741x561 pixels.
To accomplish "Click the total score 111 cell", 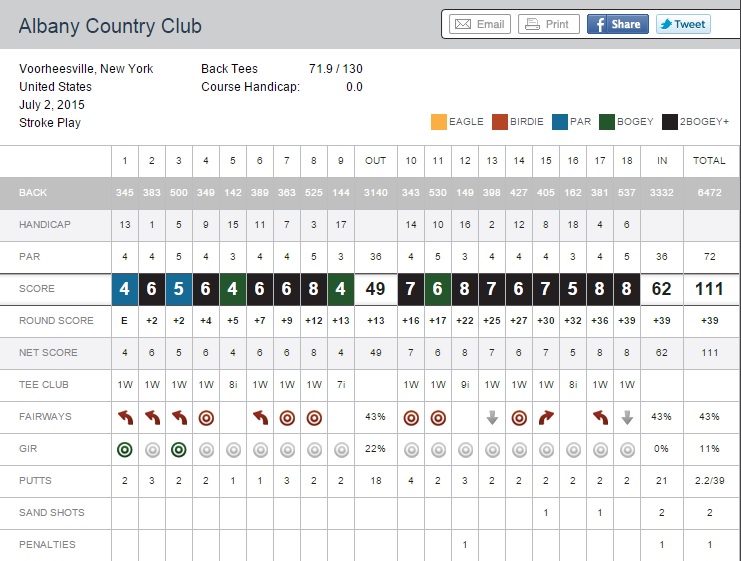I will tap(710, 289).
